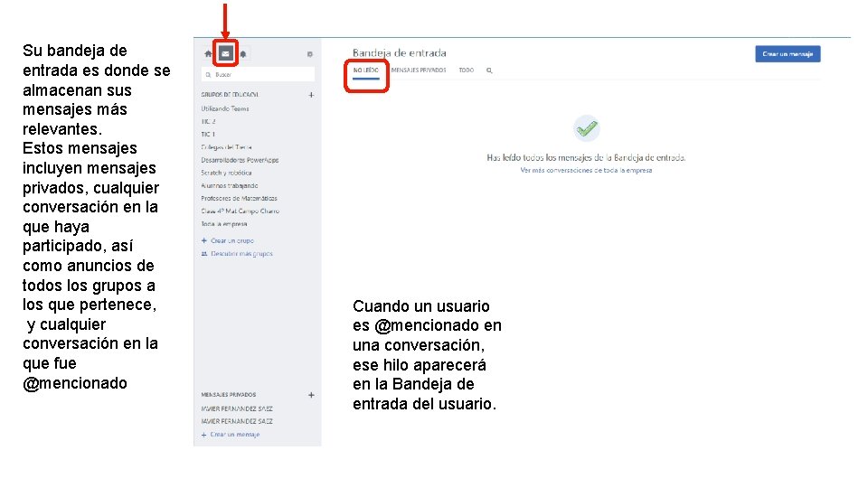Viewport: 868px width, 488px height.
Task: Open the Scratch y robótica group
Action: tap(226, 173)
